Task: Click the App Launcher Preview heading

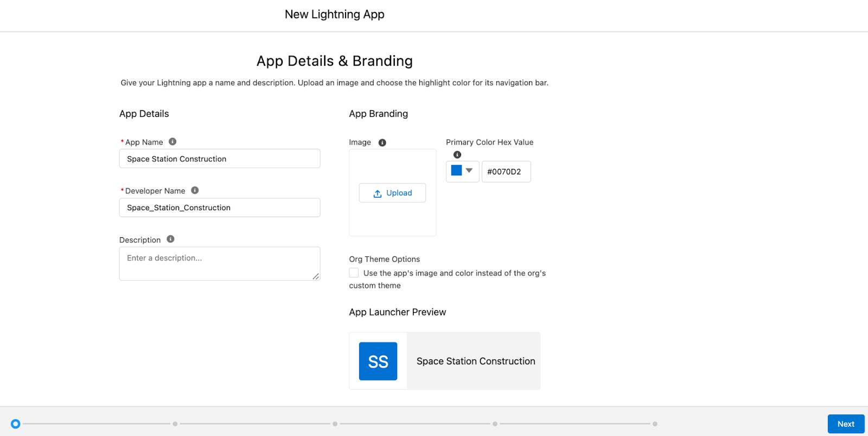Action: [x=398, y=312]
